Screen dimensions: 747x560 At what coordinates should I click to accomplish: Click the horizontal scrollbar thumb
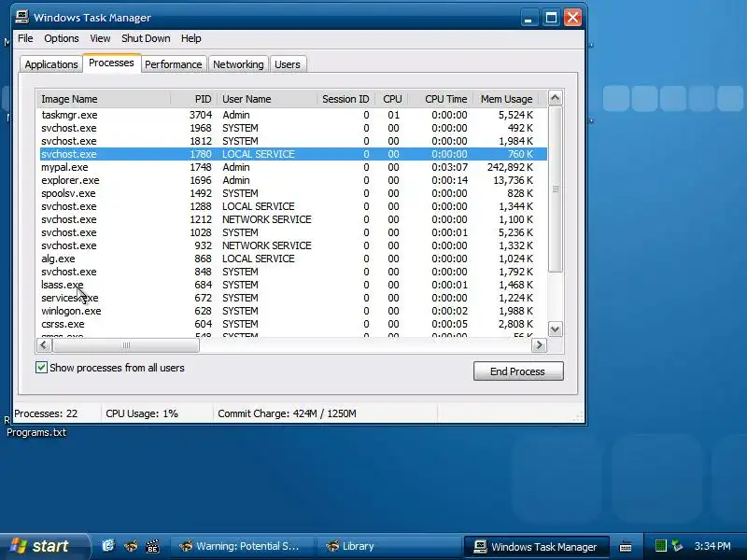coord(126,345)
